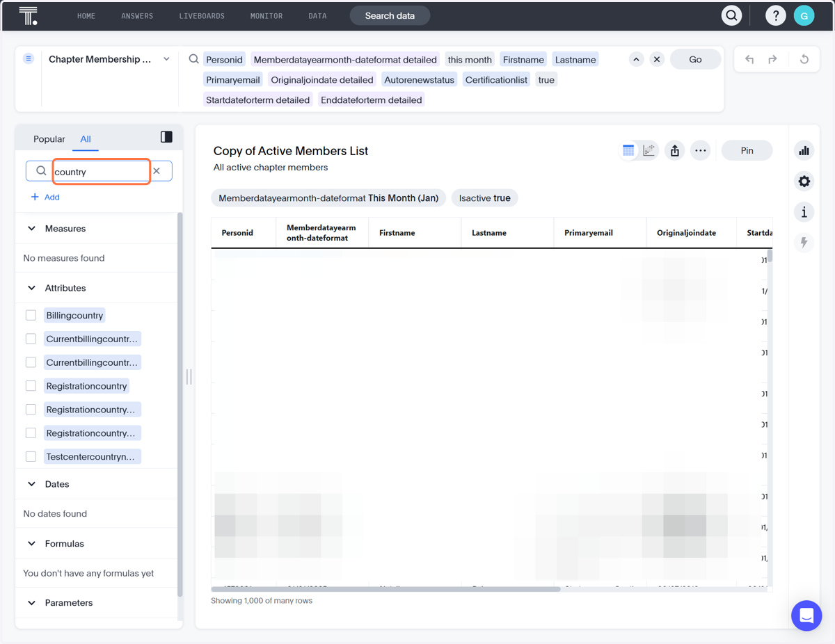Click the Search data button
Screen dimensions: 835x644
[x=390, y=15]
